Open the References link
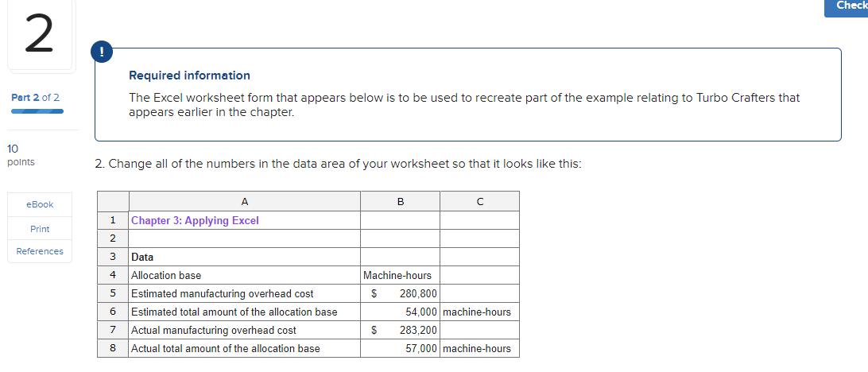Image resolution: width=868 pixels, height=372 pixels. [x=40, y=251]
